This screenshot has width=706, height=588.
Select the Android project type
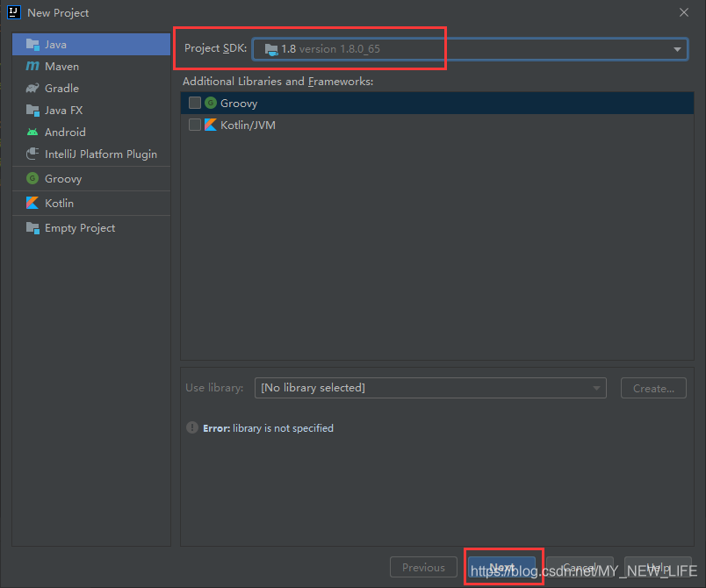[91, 133]
